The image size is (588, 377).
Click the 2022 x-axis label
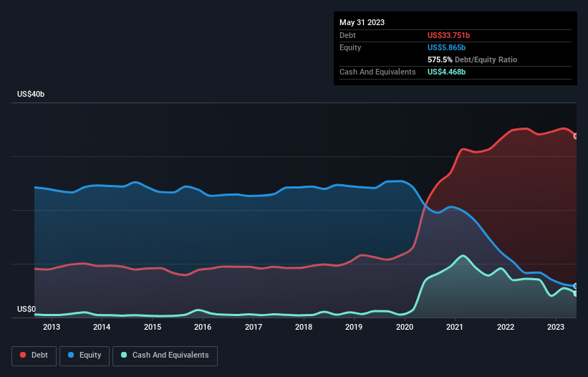tap(506, 327)
